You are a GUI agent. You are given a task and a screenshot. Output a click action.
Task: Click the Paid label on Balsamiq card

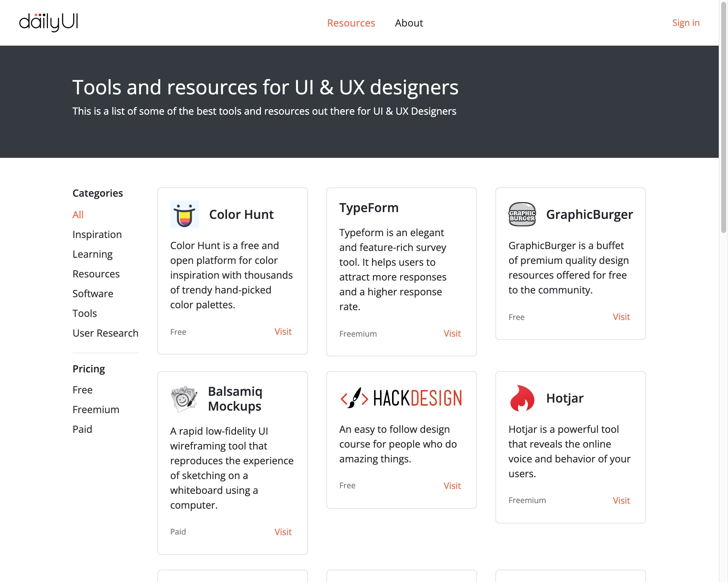pos(178,532)
